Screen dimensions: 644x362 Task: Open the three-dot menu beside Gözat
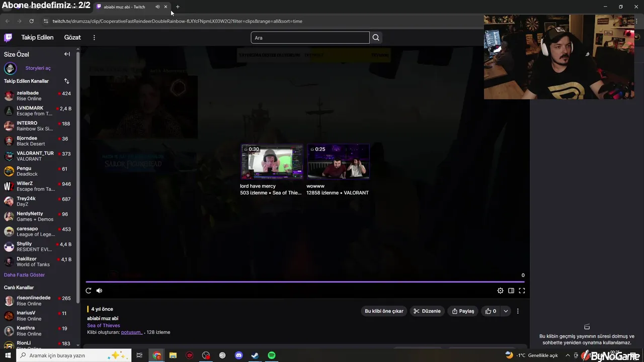tap(94, 38)
